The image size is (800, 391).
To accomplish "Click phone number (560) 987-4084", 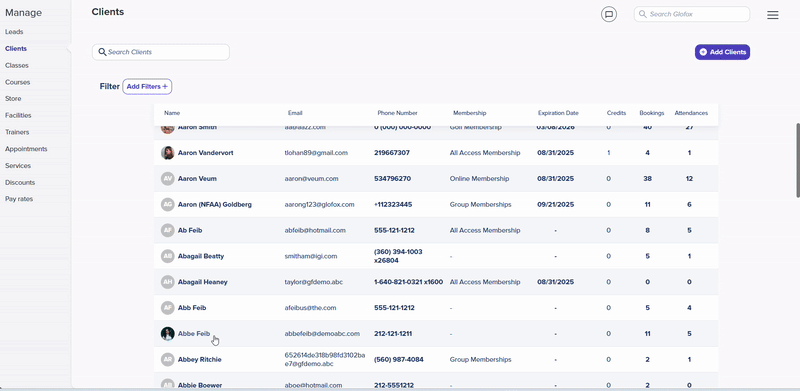I will click(x=398, y=359).
